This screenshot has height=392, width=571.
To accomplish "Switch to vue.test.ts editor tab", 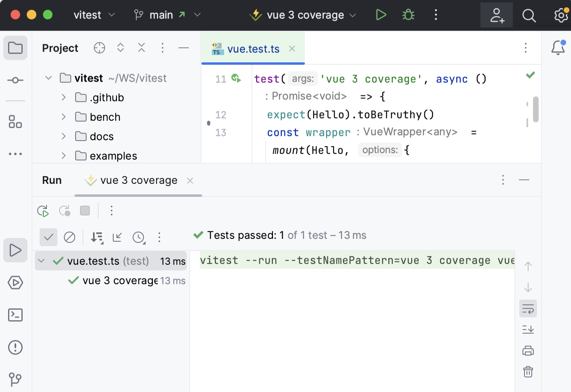I will pyautogui.click(x=253, y=49).
